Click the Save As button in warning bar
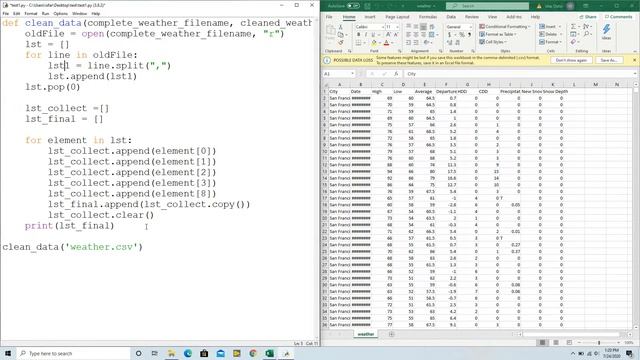Viewport: 640px width, 360px height. [x=608, y=60]
